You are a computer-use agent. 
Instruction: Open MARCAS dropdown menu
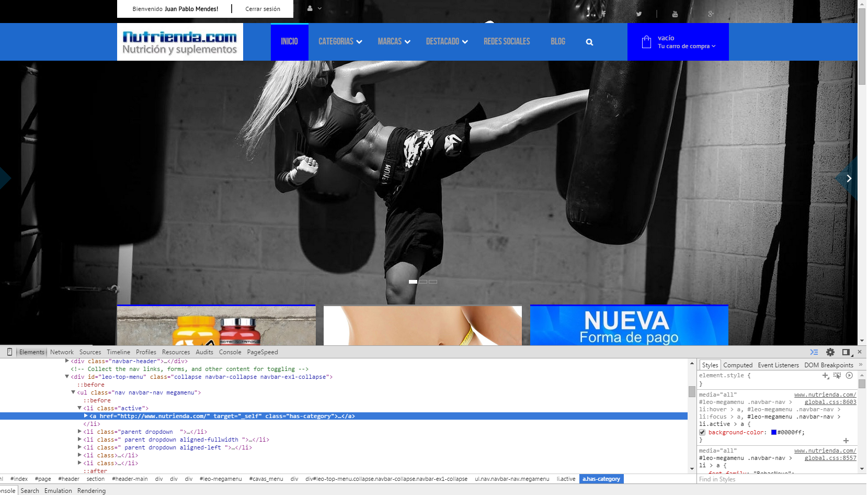(394, 41)
